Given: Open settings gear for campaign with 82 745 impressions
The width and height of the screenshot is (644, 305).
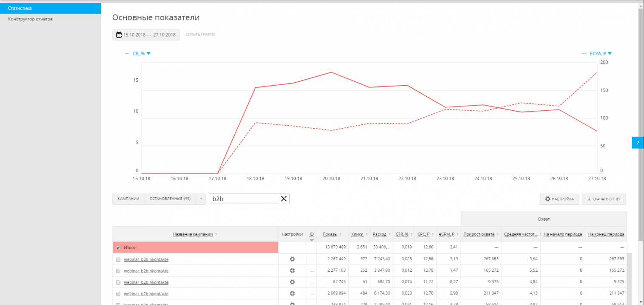Looking at the screenshot, I should [x=292, y=282].
